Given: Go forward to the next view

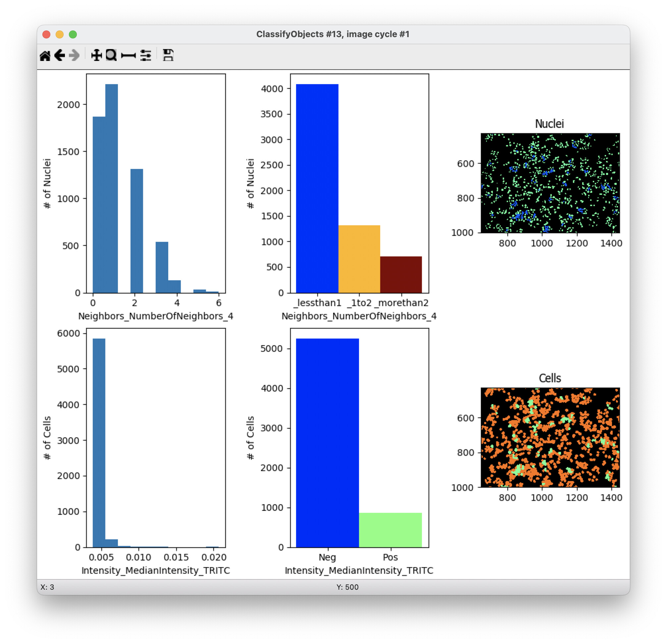Looking at the screenshot, I should tap(74, 55).
